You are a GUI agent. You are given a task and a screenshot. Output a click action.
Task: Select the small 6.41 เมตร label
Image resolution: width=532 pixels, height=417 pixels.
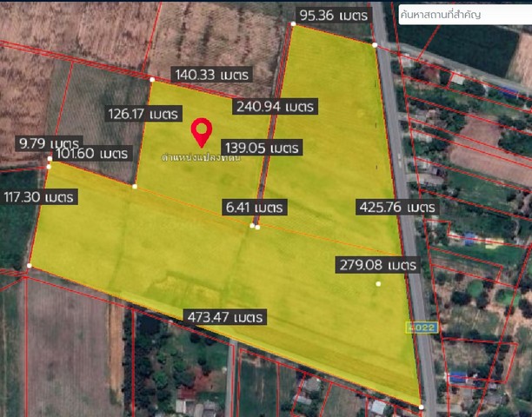point(255,208)
